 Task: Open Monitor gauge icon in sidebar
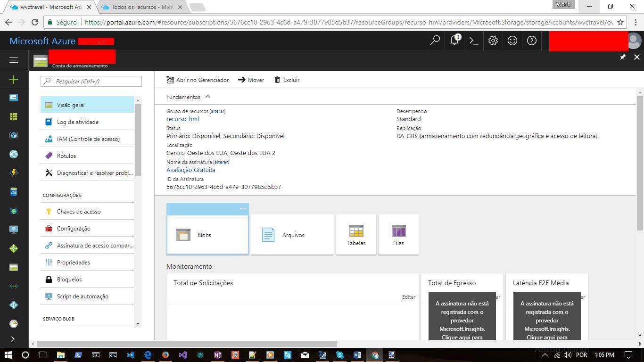[x=14, y=324]
